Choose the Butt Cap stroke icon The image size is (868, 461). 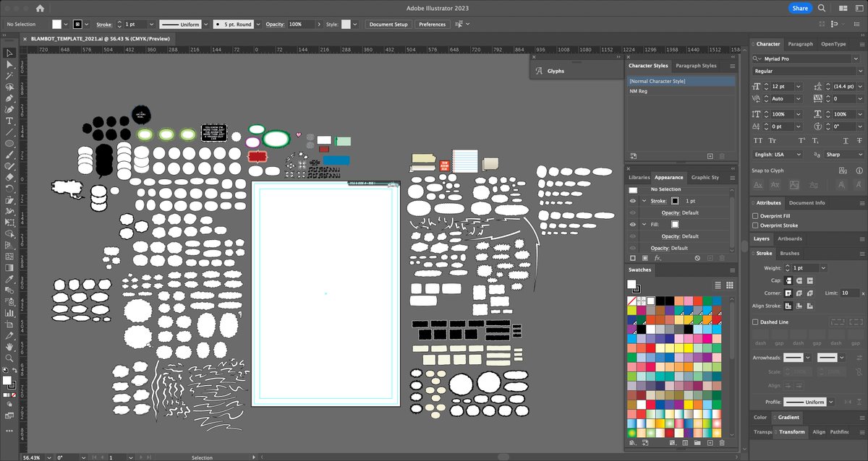(x=788, y=280)
